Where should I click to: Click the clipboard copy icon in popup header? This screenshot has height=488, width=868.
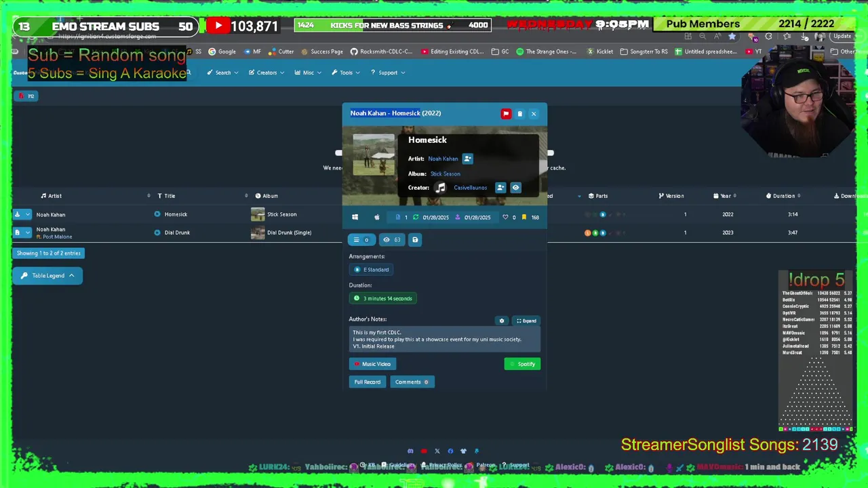520,114
